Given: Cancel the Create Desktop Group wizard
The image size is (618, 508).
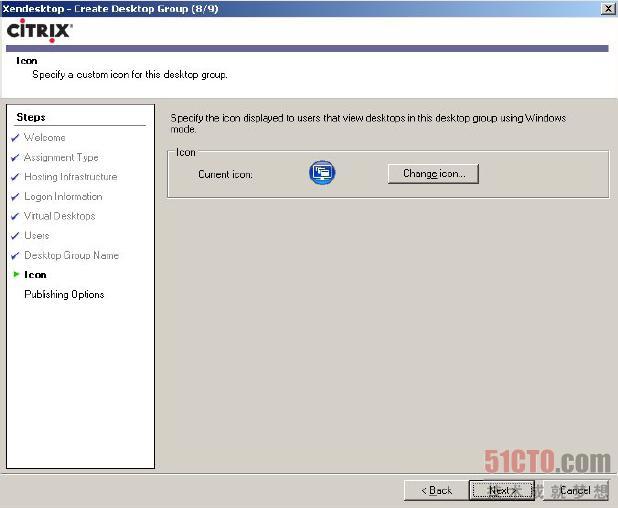Looking at the screenshot, I should pyautogui.click(x=575, y=491).
